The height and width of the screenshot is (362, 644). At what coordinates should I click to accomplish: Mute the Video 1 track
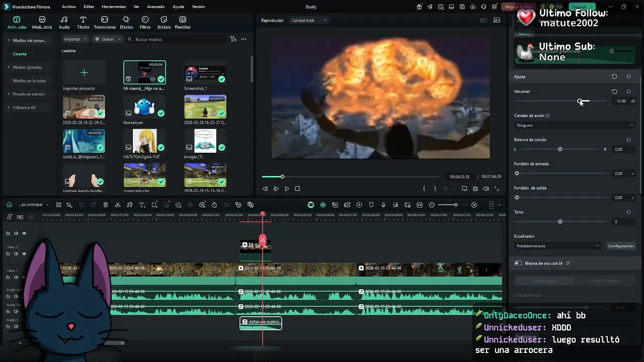pyautogui.click(x=16, y=278)
